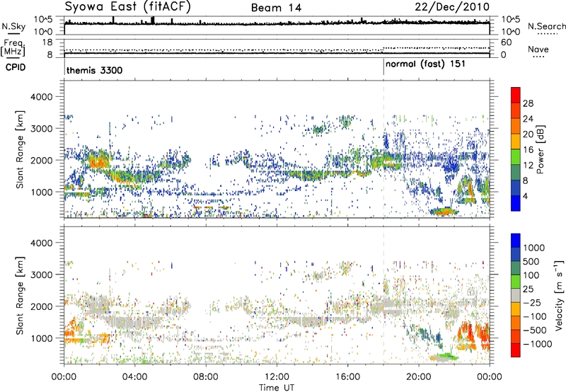Click the right "10^0" tick near N.Search
This screenshot has height=392, width=566.
tap(511, 32)
